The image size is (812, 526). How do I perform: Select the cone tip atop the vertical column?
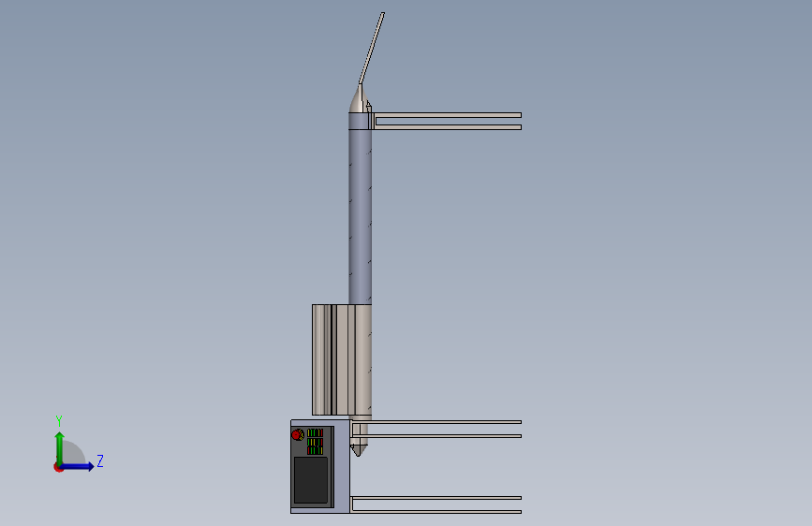(358, 99)
